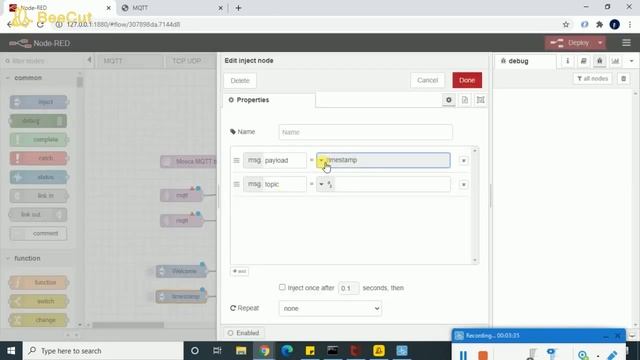
Task: Cancel editing the inject node
Action: 427,80
